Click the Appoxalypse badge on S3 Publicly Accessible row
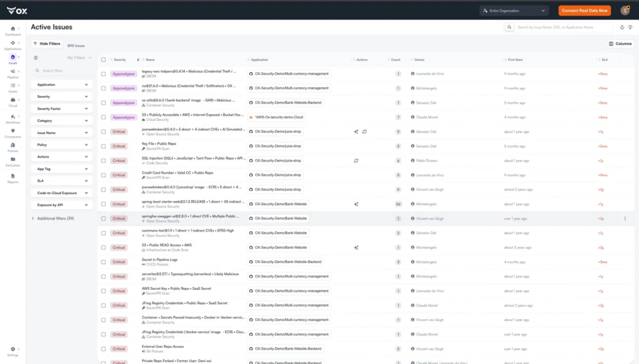The image size is (639, 364). (123, 117)
